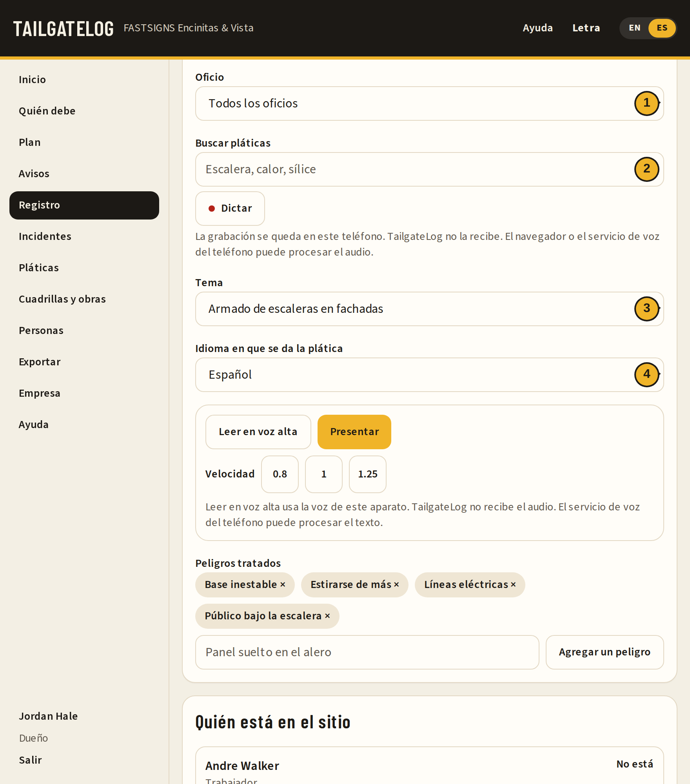Screen dimensions: 690x784
Task: Open Personas in sidebar
Action: pos(84,331)
